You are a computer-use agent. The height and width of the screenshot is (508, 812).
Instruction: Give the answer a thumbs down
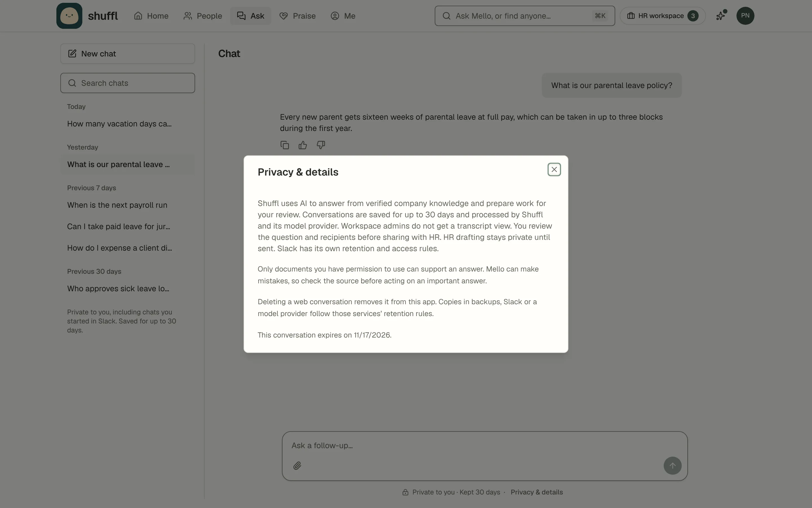coord(321,145)
